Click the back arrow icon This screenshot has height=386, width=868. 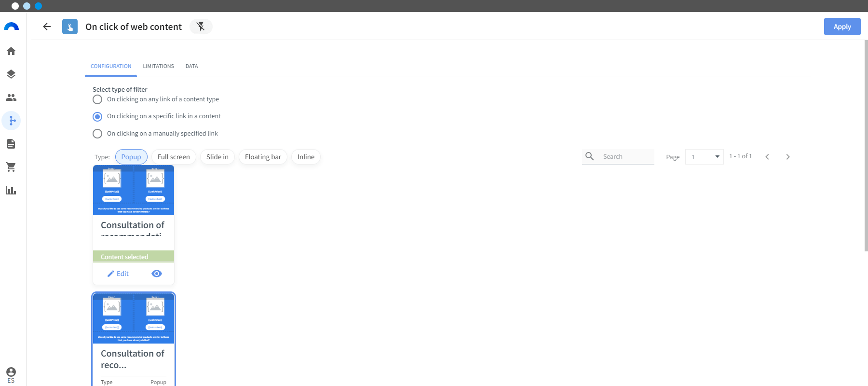47,27
